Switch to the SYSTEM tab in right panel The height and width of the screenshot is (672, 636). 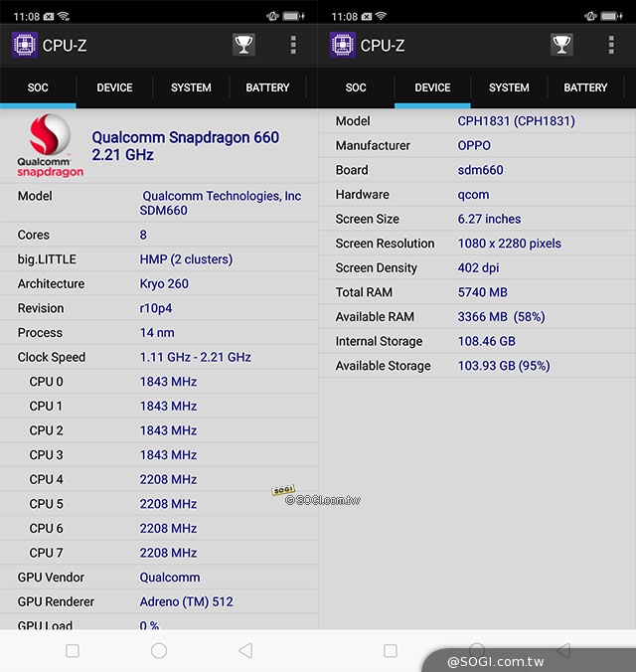(x=509, y=87)
